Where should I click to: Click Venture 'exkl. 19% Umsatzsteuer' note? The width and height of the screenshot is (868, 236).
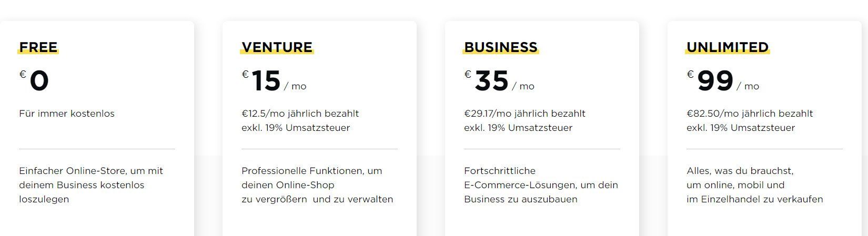pos(296,128)
